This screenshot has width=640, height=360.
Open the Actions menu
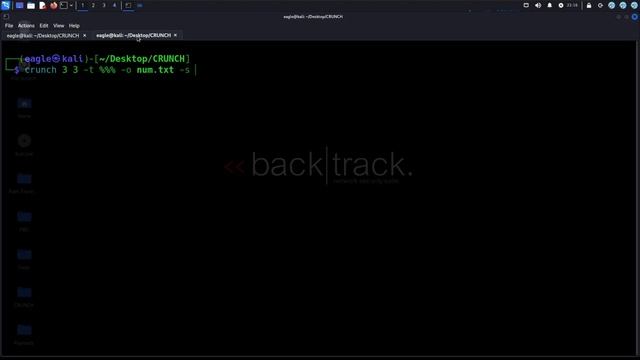[x=26, y=26]
